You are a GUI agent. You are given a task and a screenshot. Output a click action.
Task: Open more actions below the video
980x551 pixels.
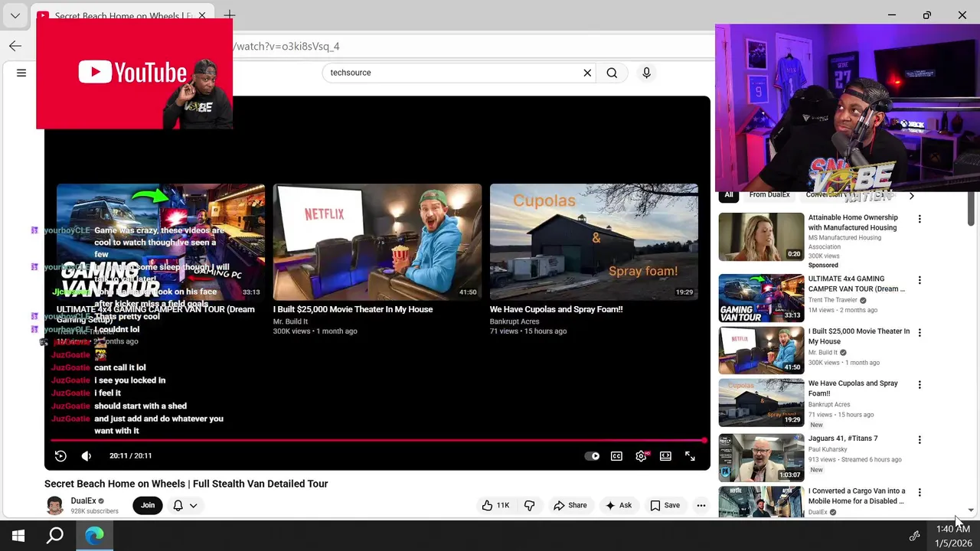pos(701,505)
